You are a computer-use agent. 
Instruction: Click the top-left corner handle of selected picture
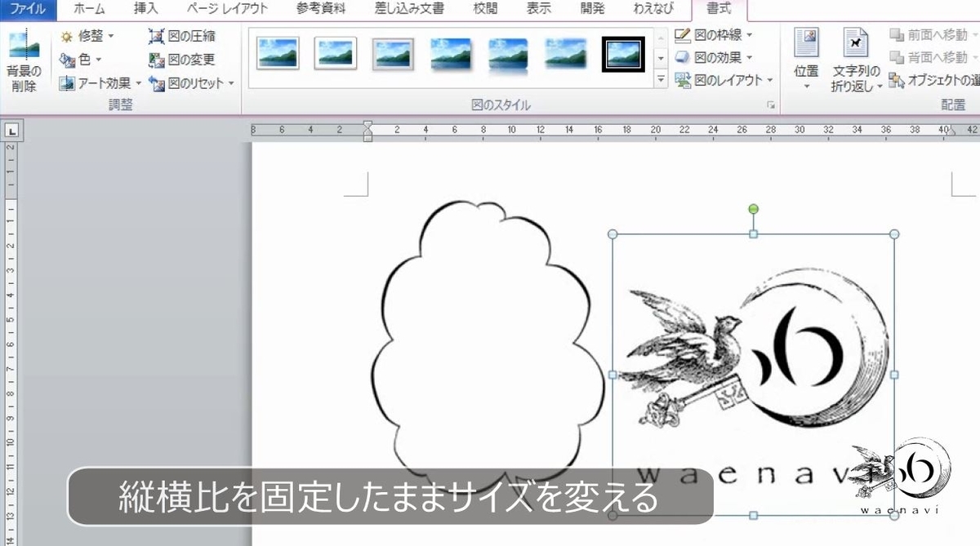(x=612, y=234)
